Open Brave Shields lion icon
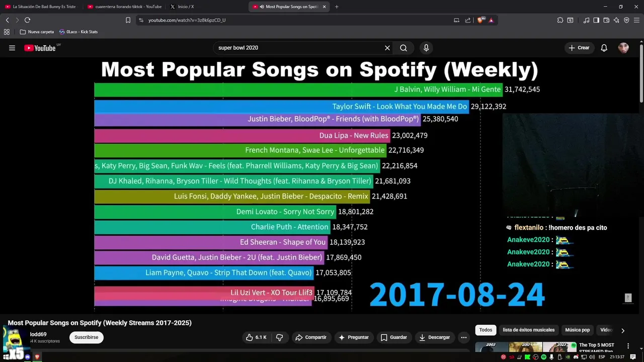This screenshot has width=644, height=362. tap(481, 20)
